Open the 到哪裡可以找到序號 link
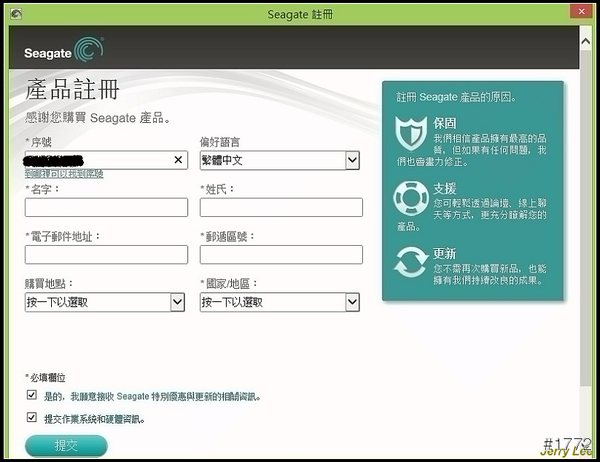This screenshot has height=462, width=600. click(64, 174)
